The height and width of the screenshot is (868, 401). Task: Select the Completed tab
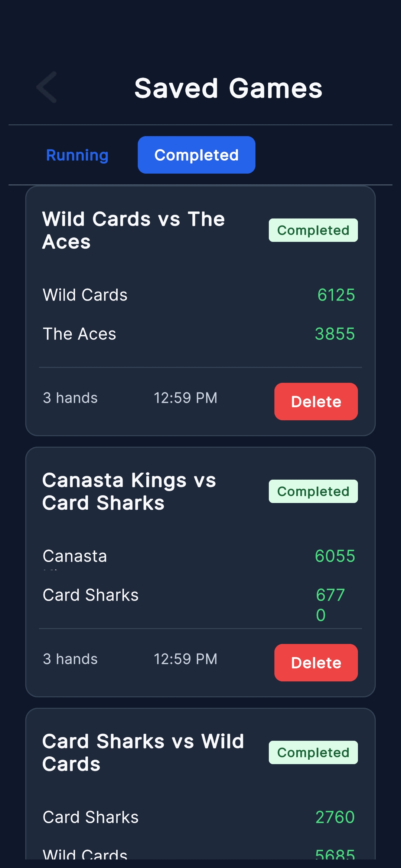(196, 155)
